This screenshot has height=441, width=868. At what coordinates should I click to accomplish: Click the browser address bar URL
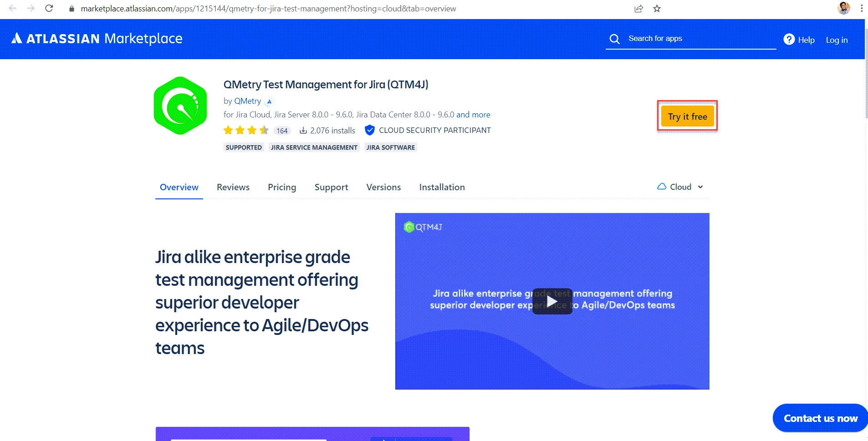coord(268,9)
